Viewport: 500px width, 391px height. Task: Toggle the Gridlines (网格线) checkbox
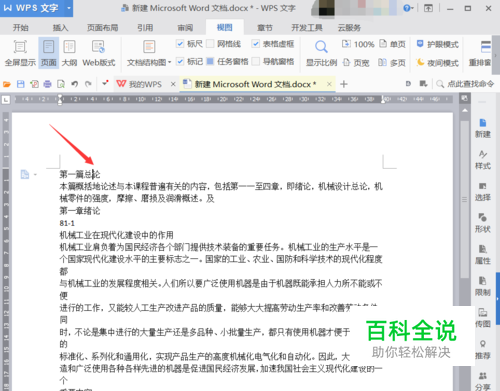point(210,44)
